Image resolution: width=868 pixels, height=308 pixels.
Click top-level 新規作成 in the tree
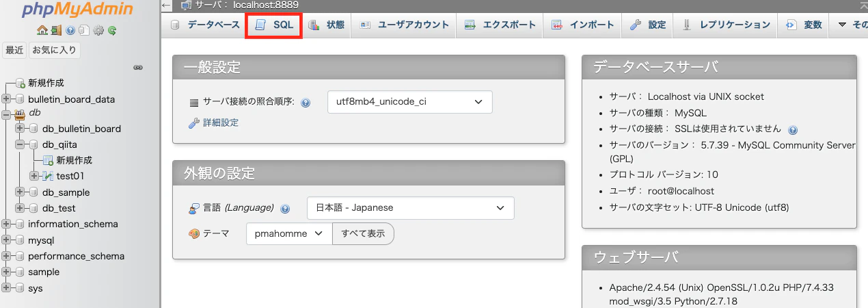click(x=46, y=83)
